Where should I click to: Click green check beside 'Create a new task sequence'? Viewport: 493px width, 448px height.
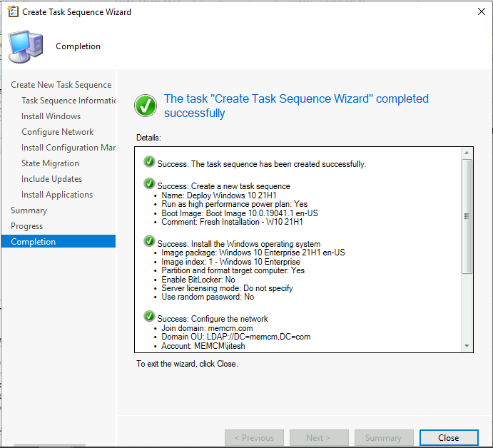pos(149,183)
